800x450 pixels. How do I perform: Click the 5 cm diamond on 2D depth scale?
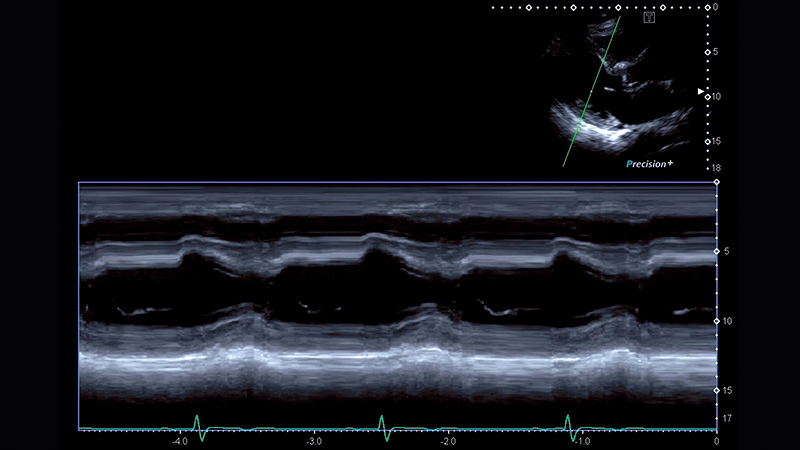coord(707,52)
